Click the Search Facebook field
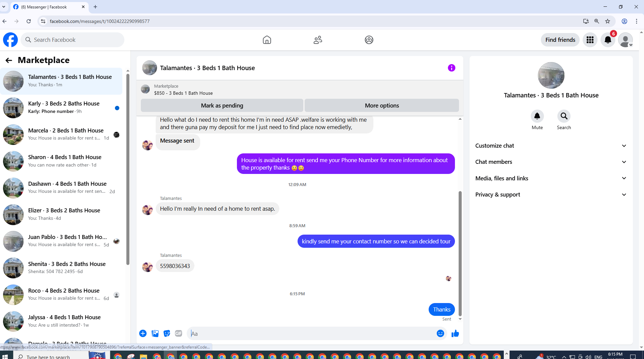Screen dimensions: 644x359 coord(72,40)
